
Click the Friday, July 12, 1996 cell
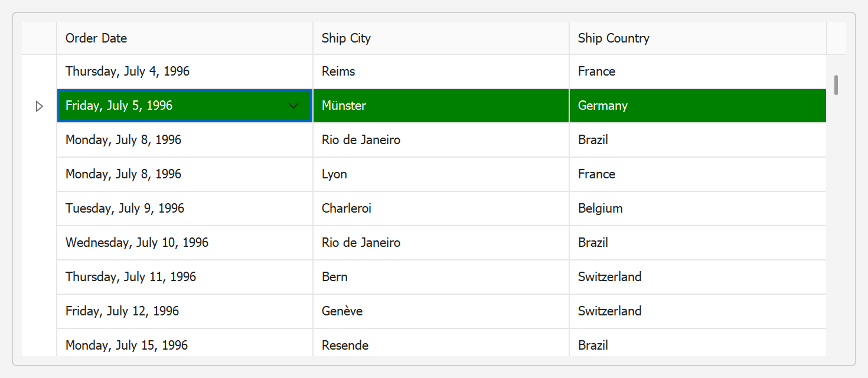[x=184, y=311]
